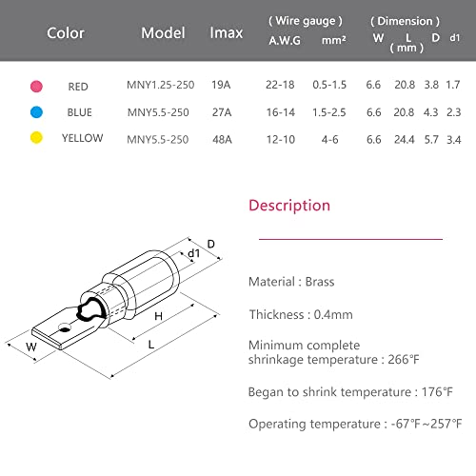This screenshot has height=476, width=476.
Task: Click the '24.4' length value
Action: pos(405,140)
